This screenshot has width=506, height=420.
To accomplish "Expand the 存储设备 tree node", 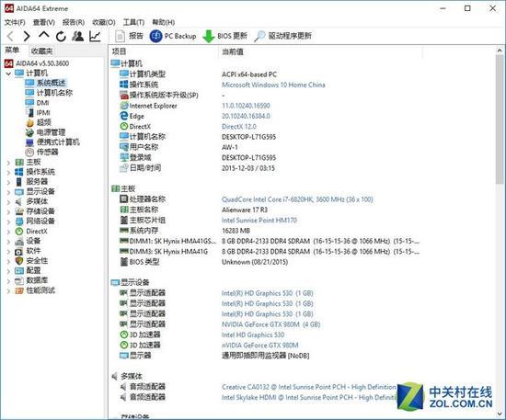I will [8, 212].
